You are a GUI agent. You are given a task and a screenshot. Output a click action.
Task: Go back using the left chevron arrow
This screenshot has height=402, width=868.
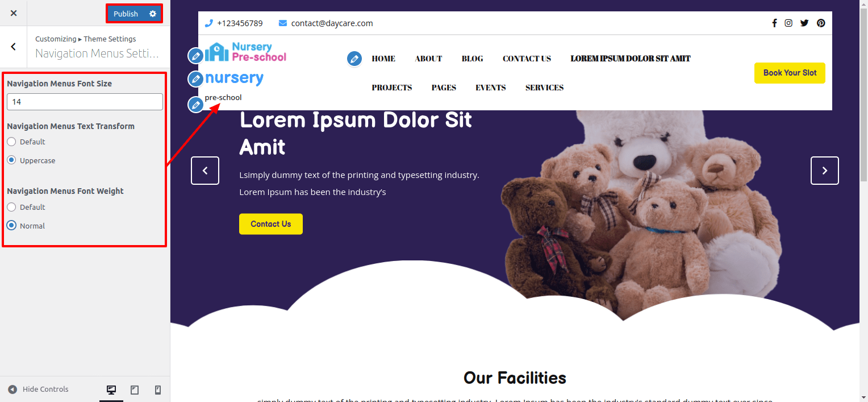point(14,47)
